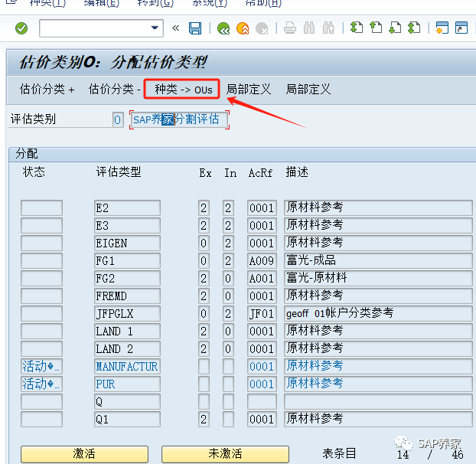Click the first 局部定义 button

(x=248, y=90)
